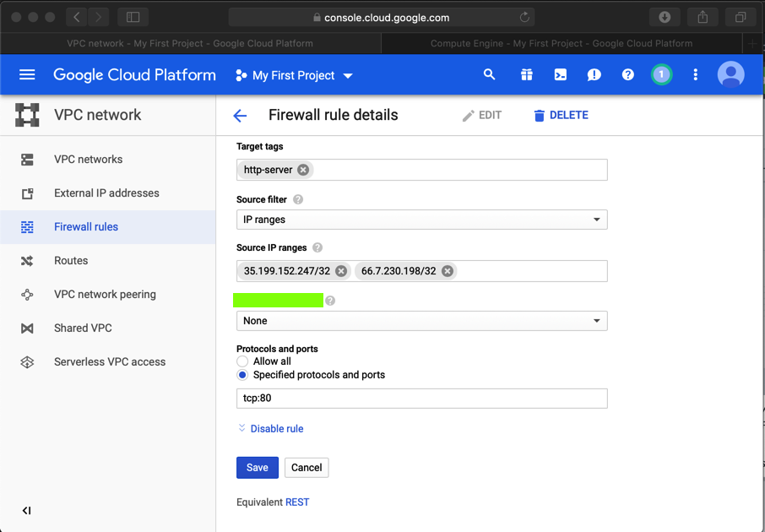This screenshot has width=765, height=532.
Task: Select the Allow all radio button
Action: pos(242,361)
